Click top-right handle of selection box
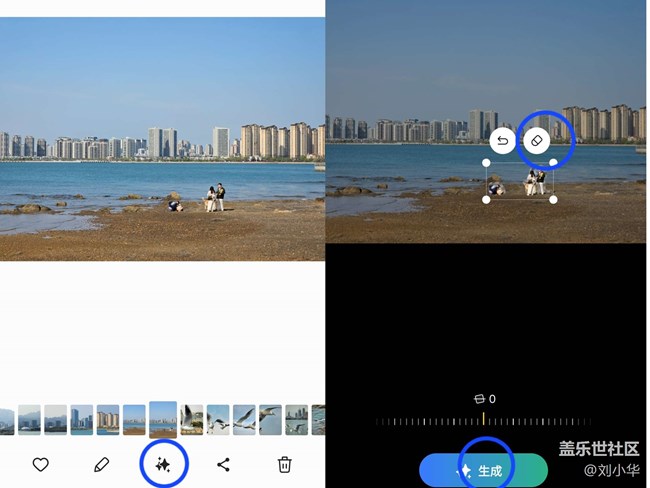This screenshot has height=488, width=650. (553, 162)
